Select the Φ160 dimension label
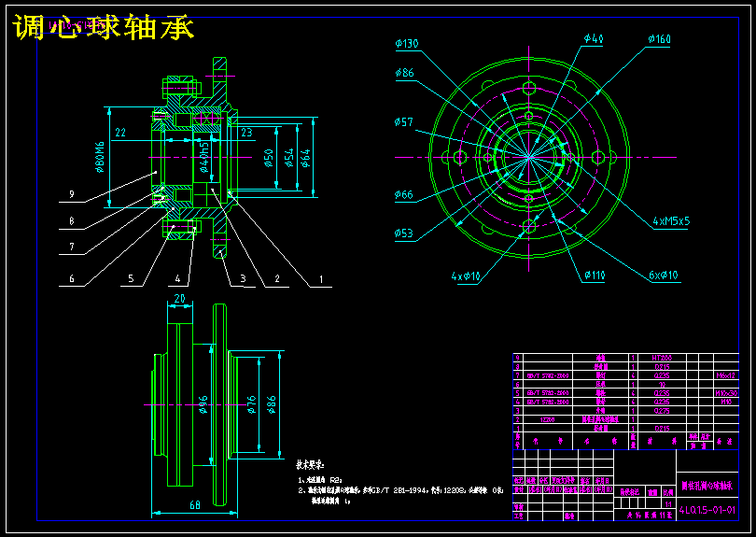Viewport: 756px width, 537px height. pyautogui.click(x=660, y=38)
